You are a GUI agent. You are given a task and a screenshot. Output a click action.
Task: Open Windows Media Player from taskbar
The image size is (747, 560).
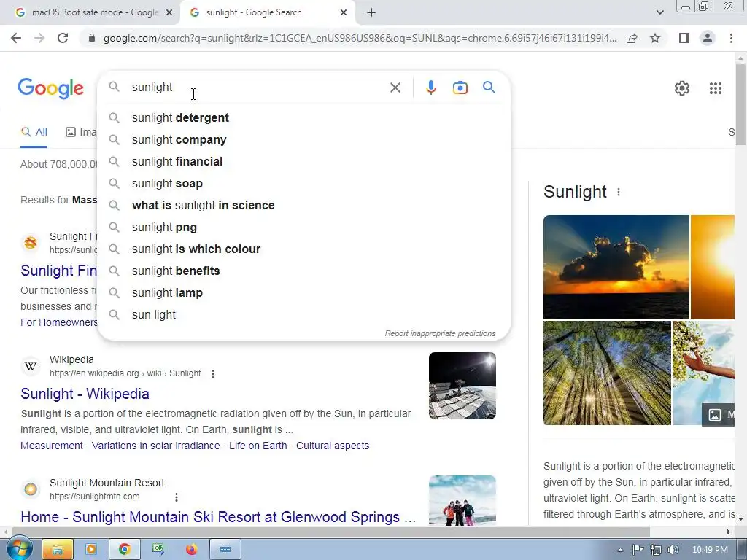pos(91,550)
